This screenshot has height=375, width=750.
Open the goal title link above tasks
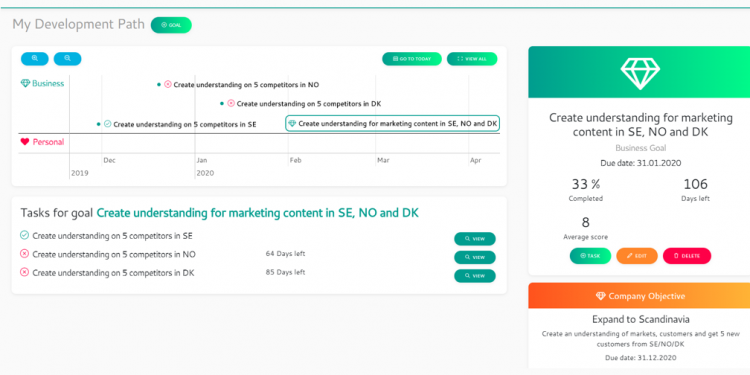point(258,213)
